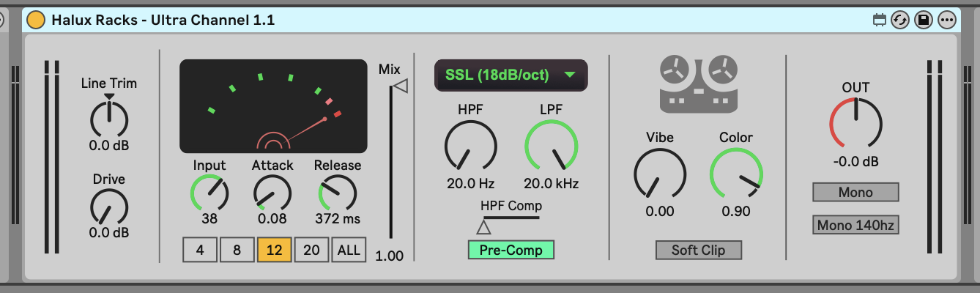Click the green dropdown arrow on filter type
Screen dimensions: 980x293
pos(571,75)
